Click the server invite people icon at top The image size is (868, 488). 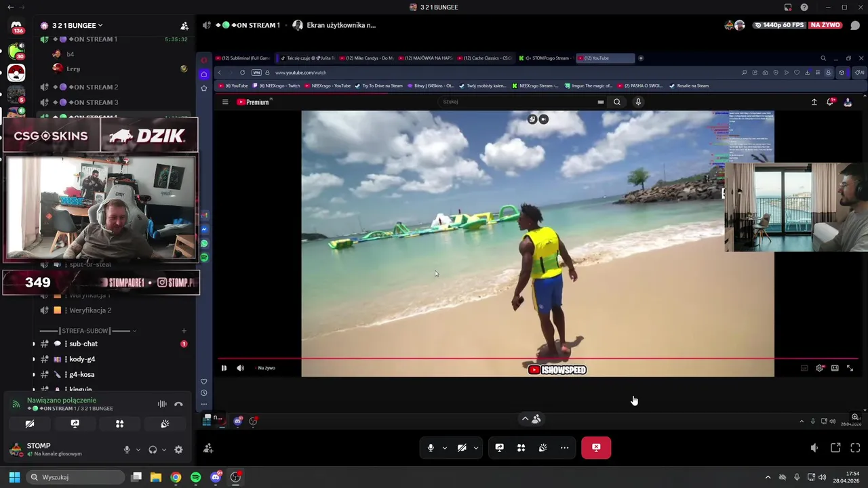pos(184,26)
